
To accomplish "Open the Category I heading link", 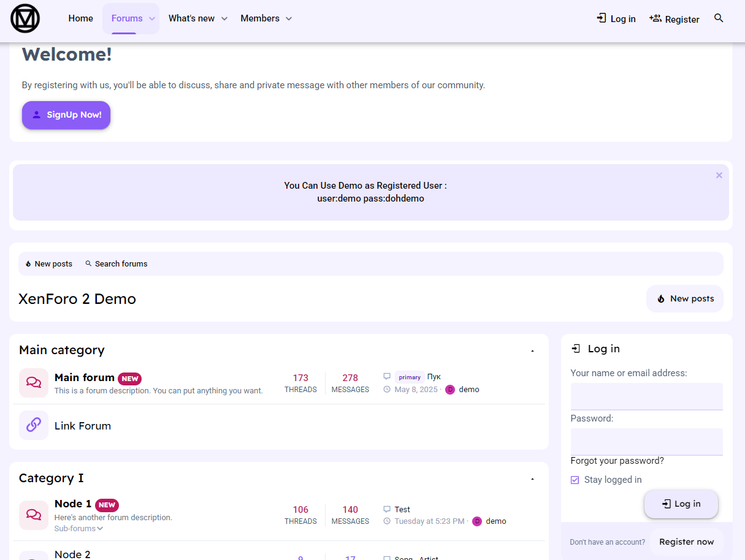I will (52, 478).
